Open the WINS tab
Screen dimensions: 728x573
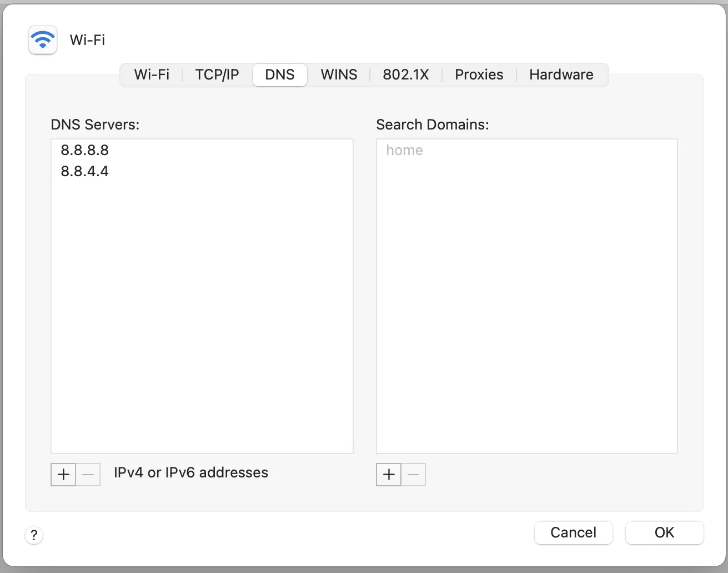pos(339,75)
